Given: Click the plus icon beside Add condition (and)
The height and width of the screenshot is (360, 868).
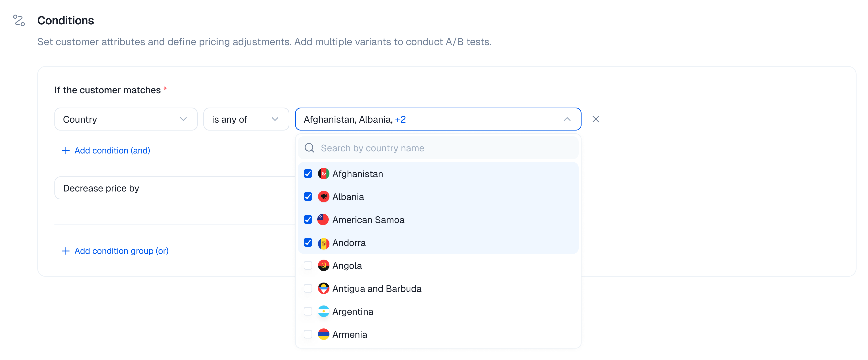Looking at the screenshot, I should pos(66,150).
